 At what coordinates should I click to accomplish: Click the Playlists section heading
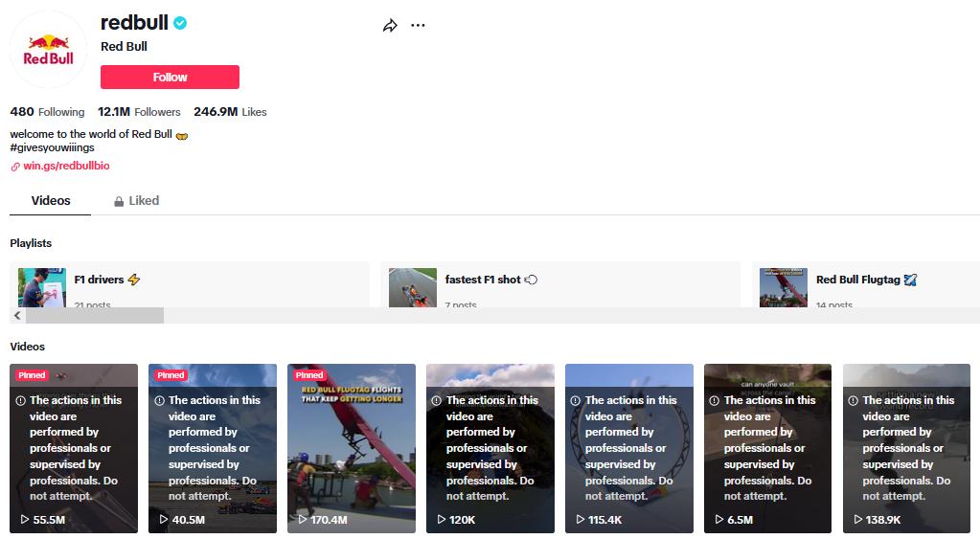pos(31,243)
